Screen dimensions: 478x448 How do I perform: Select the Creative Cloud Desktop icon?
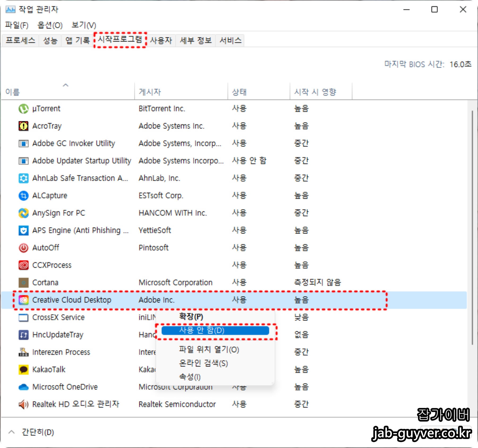pos(23,300)
